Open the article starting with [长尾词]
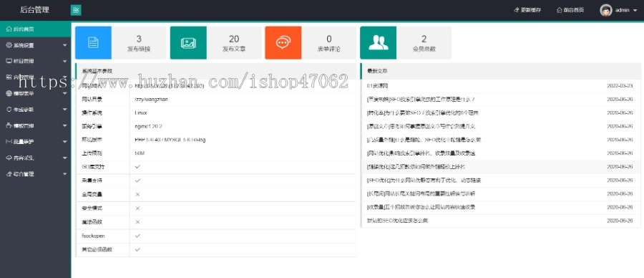The width and height of the screenshot is (644, 278). coord(421,193)
